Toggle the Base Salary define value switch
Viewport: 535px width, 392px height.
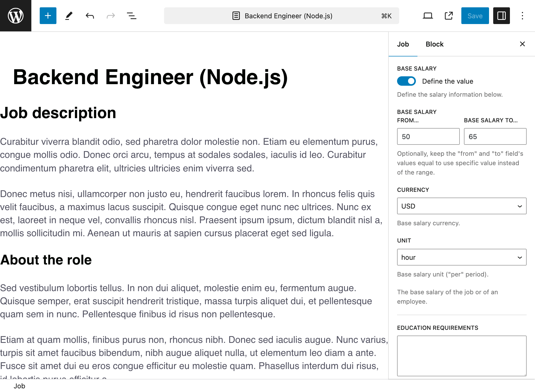[x=406, y=82]
